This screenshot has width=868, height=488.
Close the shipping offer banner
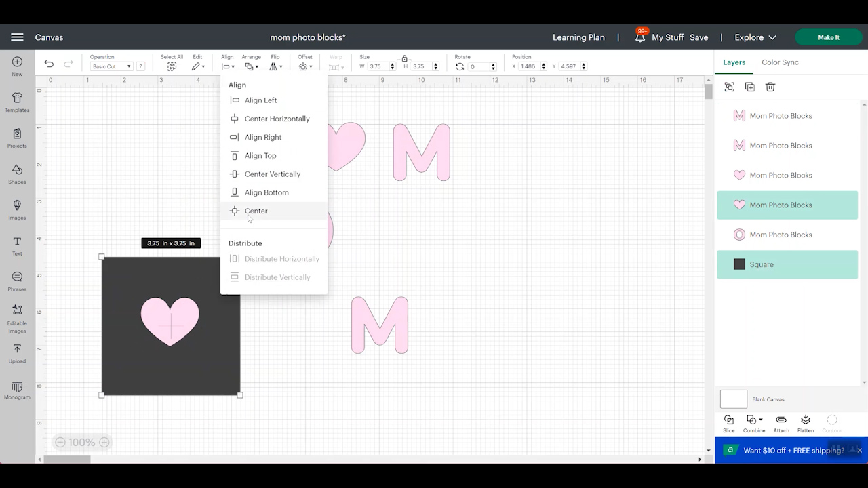[x=859, y=450]
